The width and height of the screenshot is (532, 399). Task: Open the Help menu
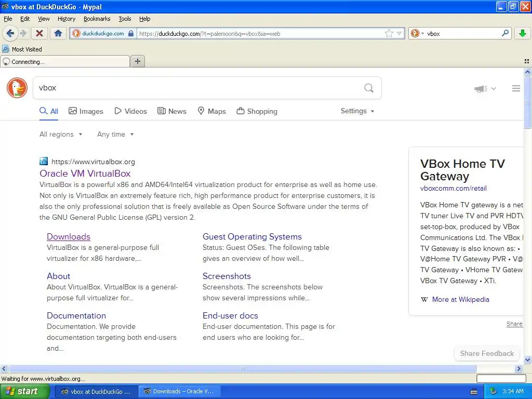point(144,19)
